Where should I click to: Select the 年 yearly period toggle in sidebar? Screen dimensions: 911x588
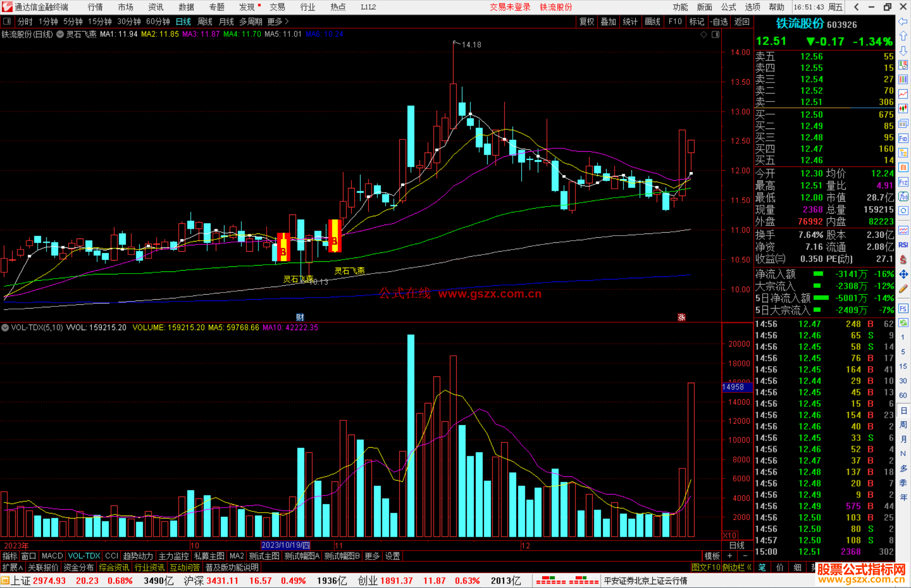point(903,497)
